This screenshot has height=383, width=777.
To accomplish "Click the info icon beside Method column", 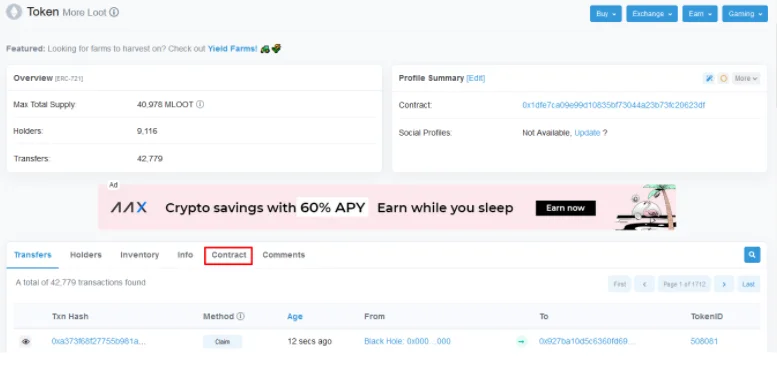I will [x=240, y=316].
